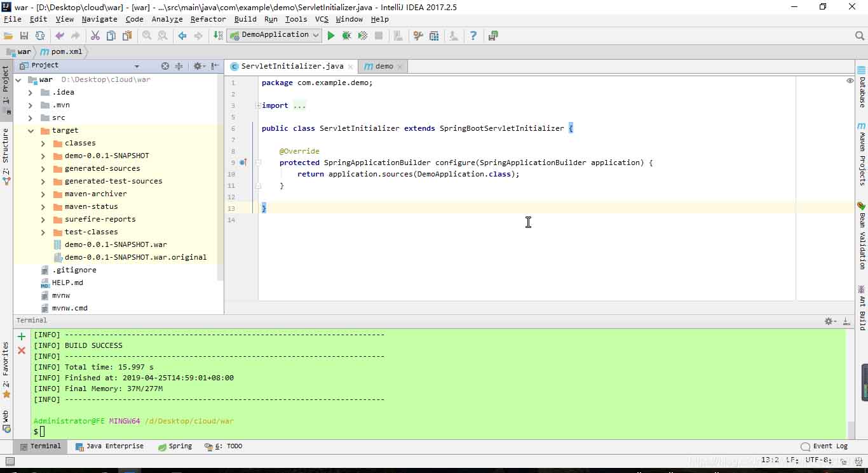Click the Save All toolbar icon
Image resolution: width=868 pixels, height=473 pixels.
(x=24, y=36)
